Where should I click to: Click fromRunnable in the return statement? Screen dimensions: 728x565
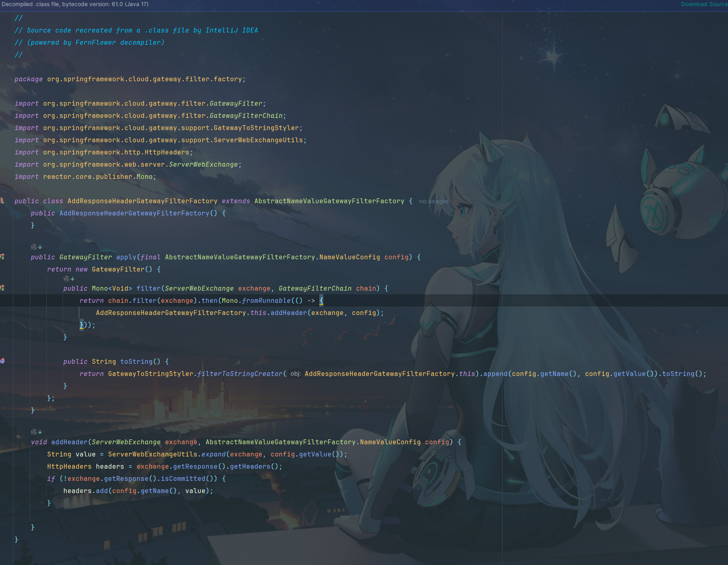pos(266,301)
